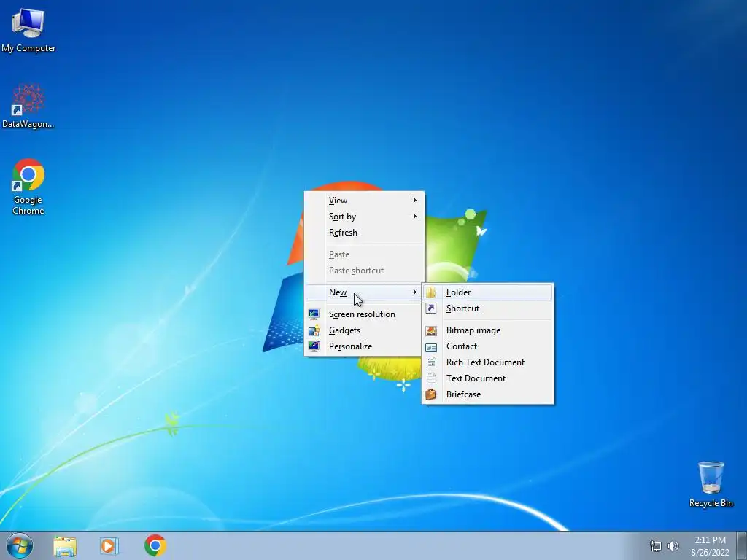Click the Screen resolution monitor icon
The height and width of the screenshot is (560, 747).
point(314,314)
